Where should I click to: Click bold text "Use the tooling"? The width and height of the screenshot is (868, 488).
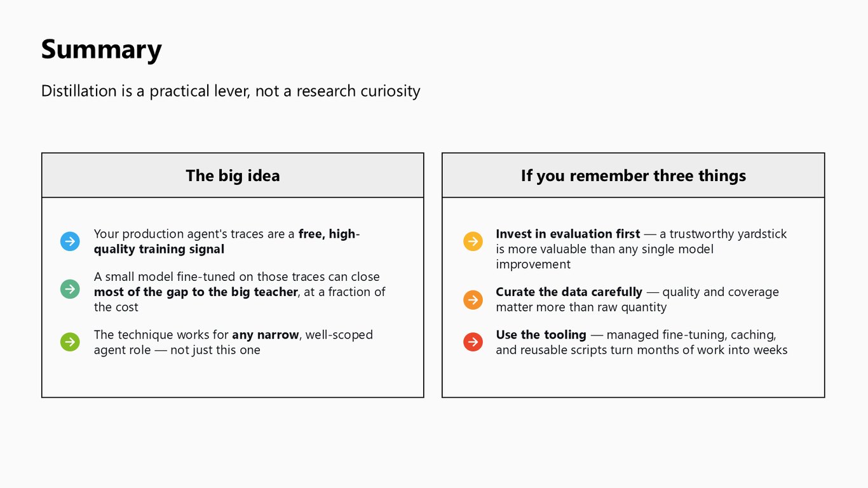[x=541, y=334]
